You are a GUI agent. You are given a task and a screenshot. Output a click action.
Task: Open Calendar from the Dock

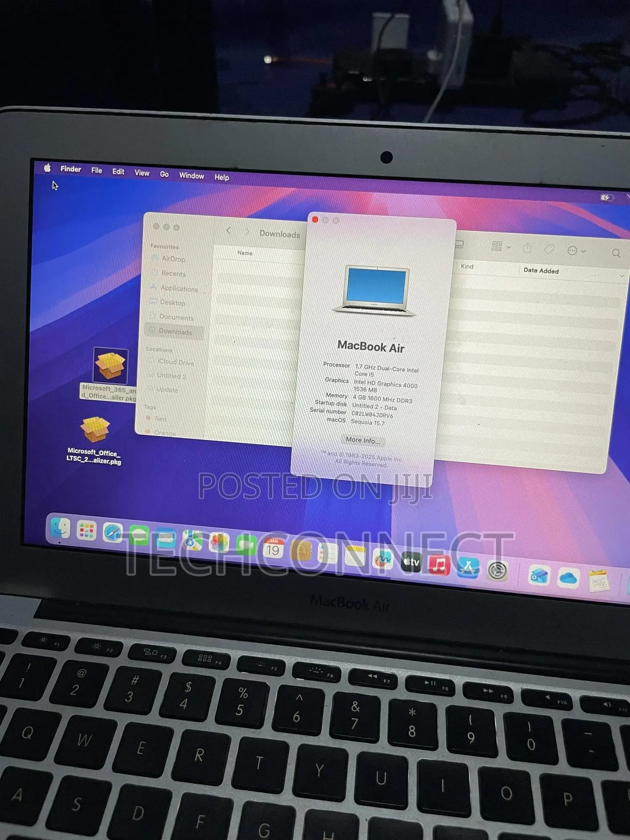(273, 549)
